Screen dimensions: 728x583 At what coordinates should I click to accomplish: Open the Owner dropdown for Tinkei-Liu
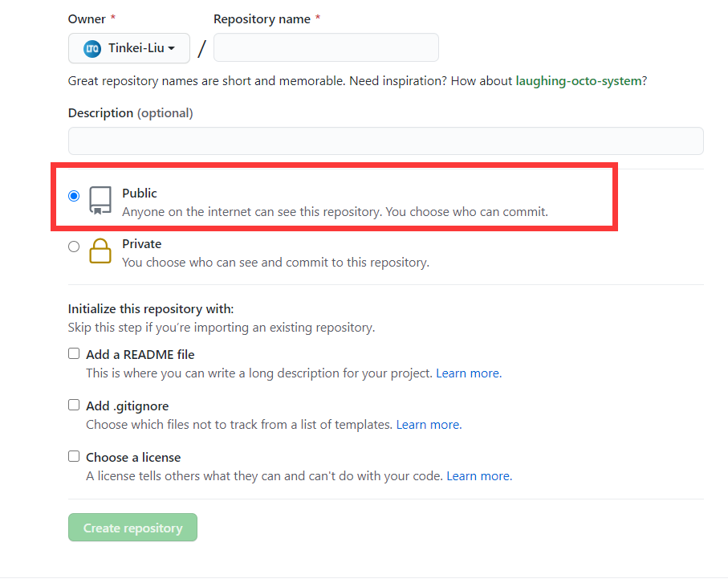[129, 48]
